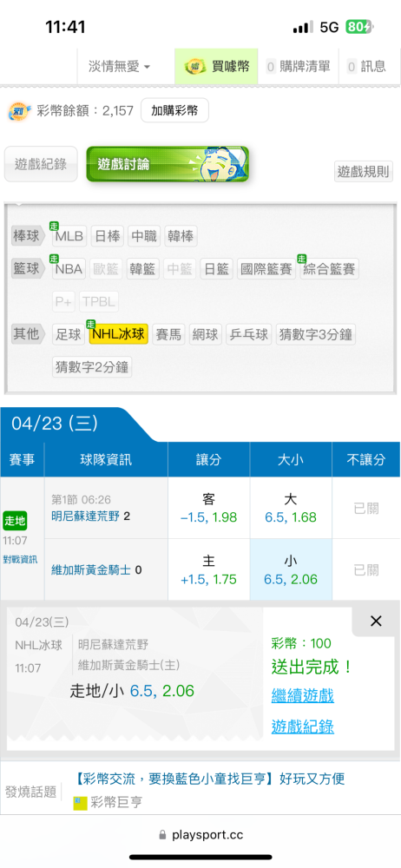401x868 pixels.
Task: Tap the 不讓分 column header
Action: point(366,459)
